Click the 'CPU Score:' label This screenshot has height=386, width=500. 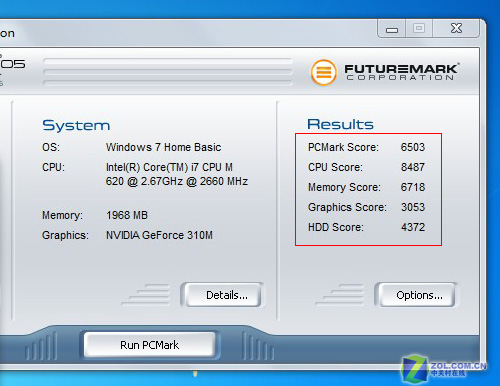335,167
